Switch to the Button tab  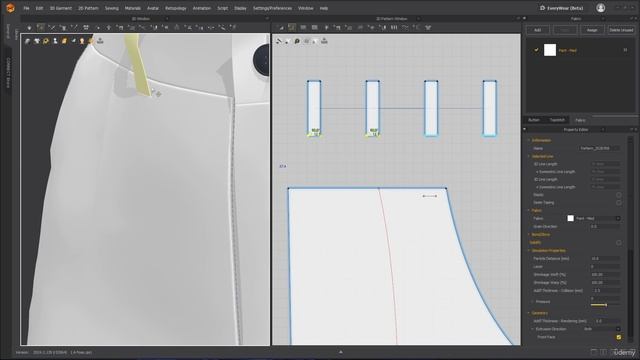tap(534, 120)
